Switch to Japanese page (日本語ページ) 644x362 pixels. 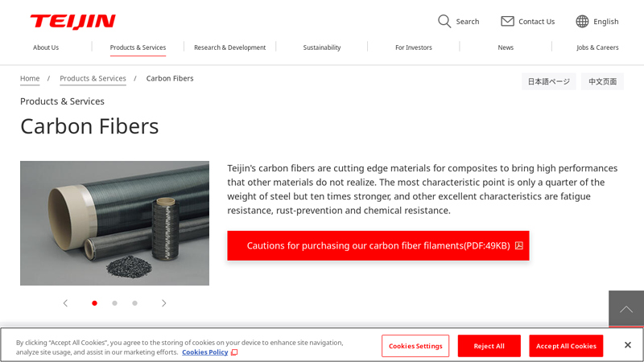click(549, 81)
